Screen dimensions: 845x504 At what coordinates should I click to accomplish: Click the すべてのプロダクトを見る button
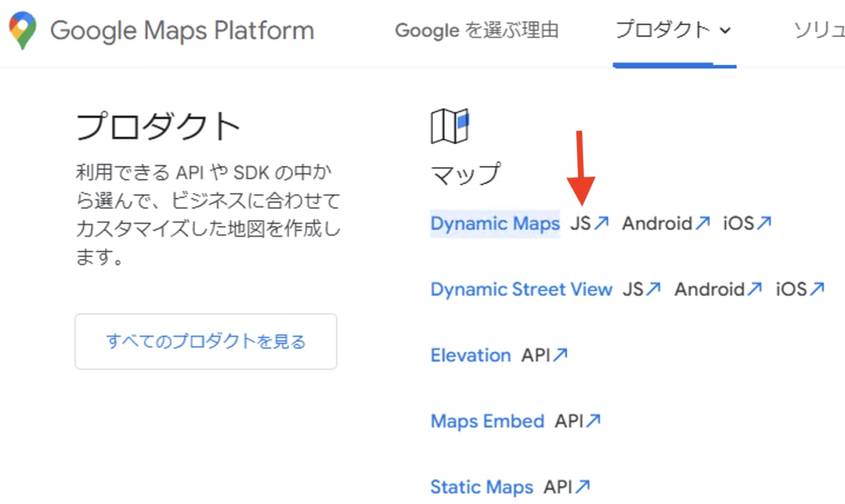pyautogui.click(x=206, y=341)
